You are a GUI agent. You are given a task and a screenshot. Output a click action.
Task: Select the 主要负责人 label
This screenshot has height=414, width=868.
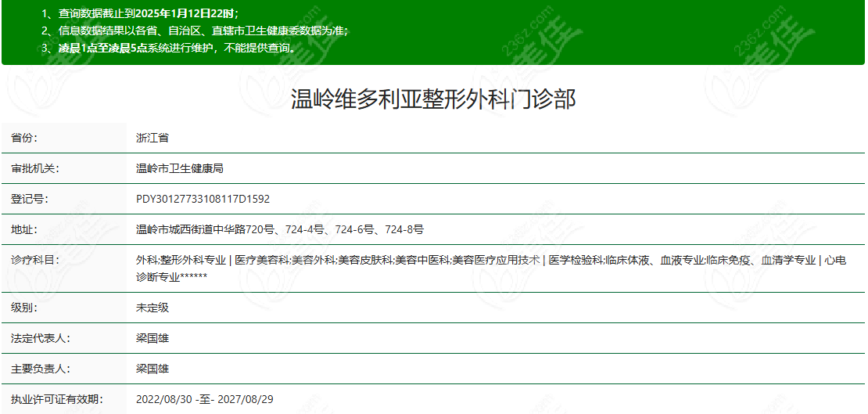tap(41, 369)
